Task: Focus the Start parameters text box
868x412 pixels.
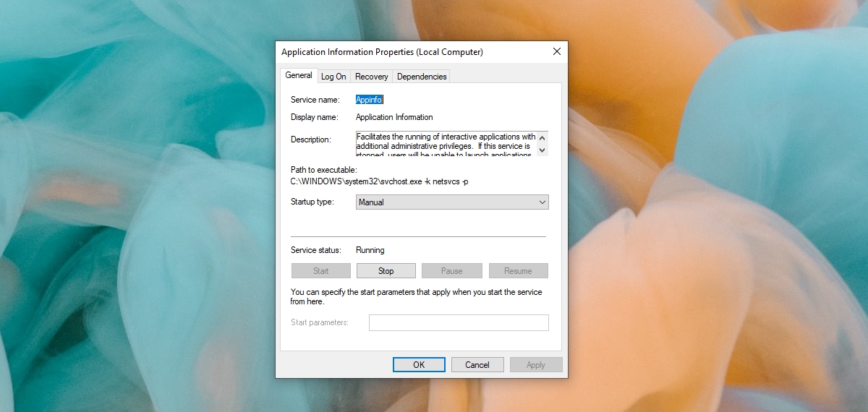Action: click(459, 322)
